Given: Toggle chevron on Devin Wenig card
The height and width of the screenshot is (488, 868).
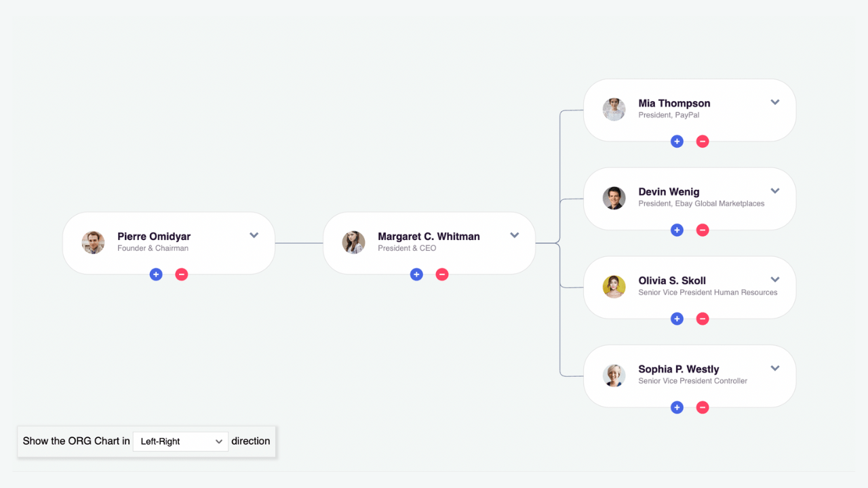Looking at the screenshot, I should 775,191.
